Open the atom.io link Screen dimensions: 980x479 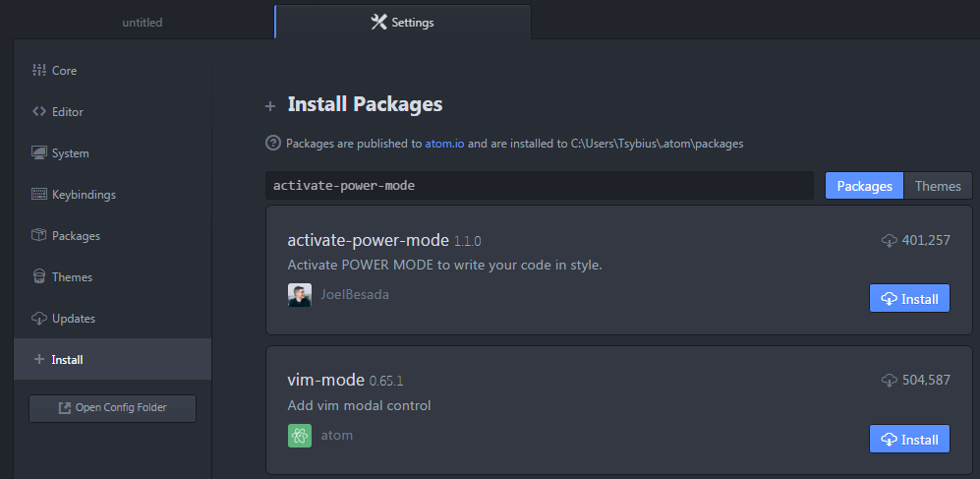tap(445, 144)
